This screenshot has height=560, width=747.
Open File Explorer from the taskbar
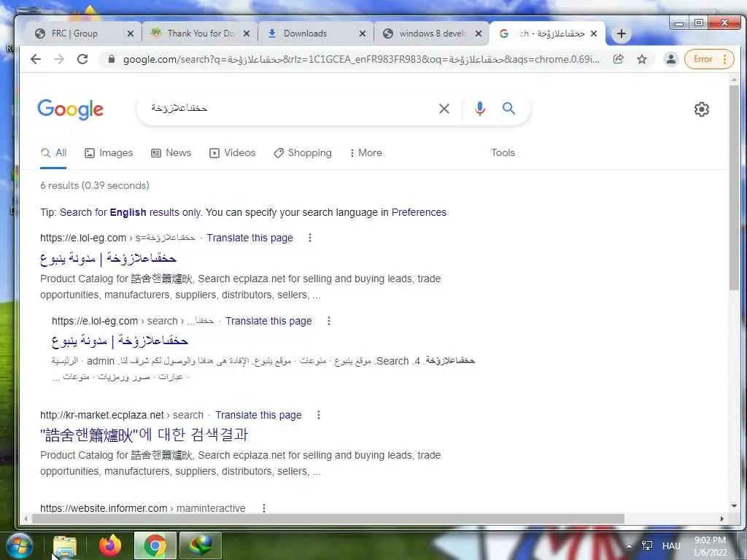pos(65,545)
